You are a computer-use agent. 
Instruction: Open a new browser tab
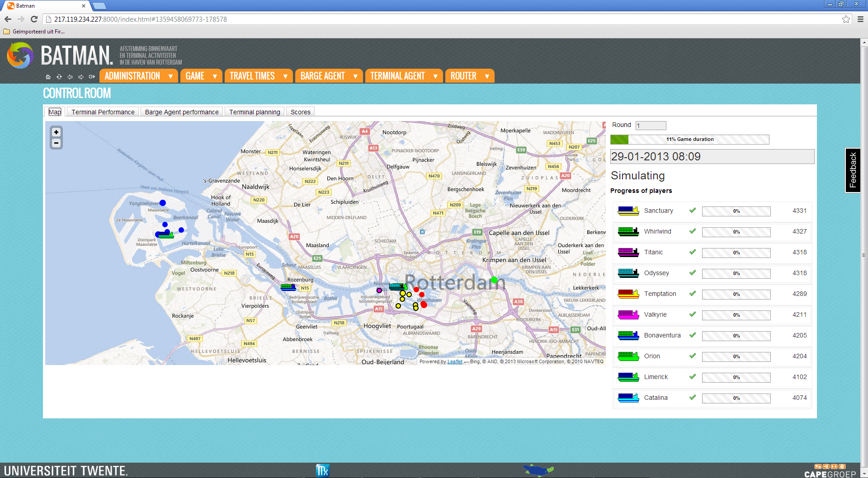99,6
